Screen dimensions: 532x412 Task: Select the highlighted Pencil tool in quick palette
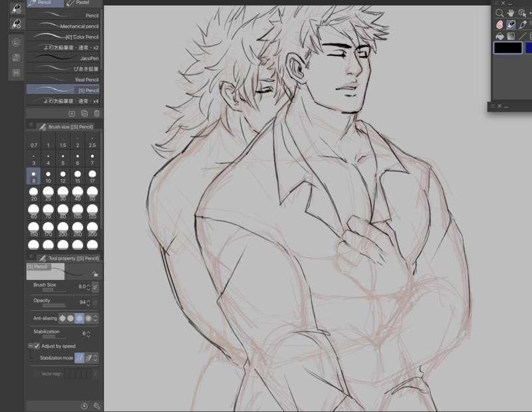(x=511, y=25)
